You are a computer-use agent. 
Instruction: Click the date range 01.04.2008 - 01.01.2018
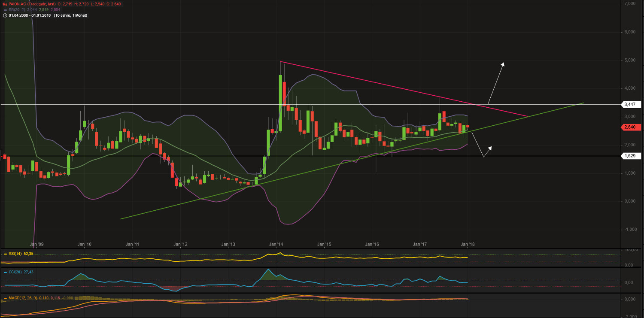tap(30, 15)
